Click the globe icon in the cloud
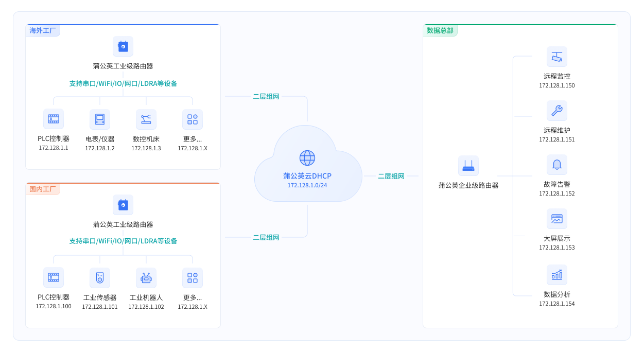Viewport: 644px width, 353px height. (307, 158)
